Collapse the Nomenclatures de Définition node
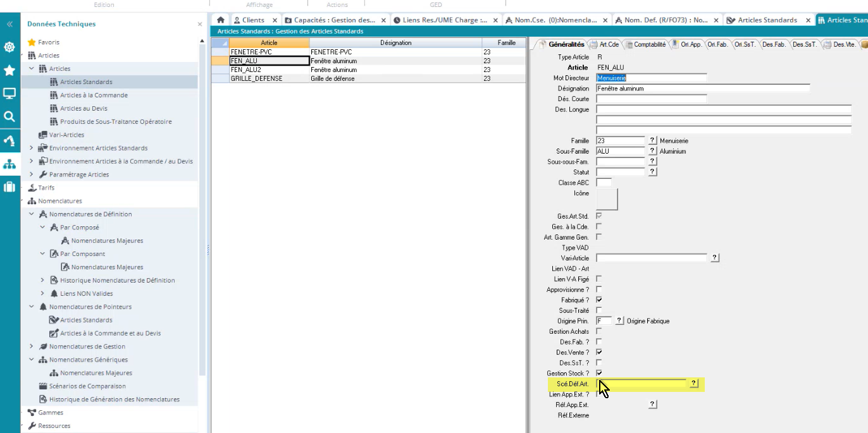Viewport: 868px width, 433px height. (x=32, y=214)
